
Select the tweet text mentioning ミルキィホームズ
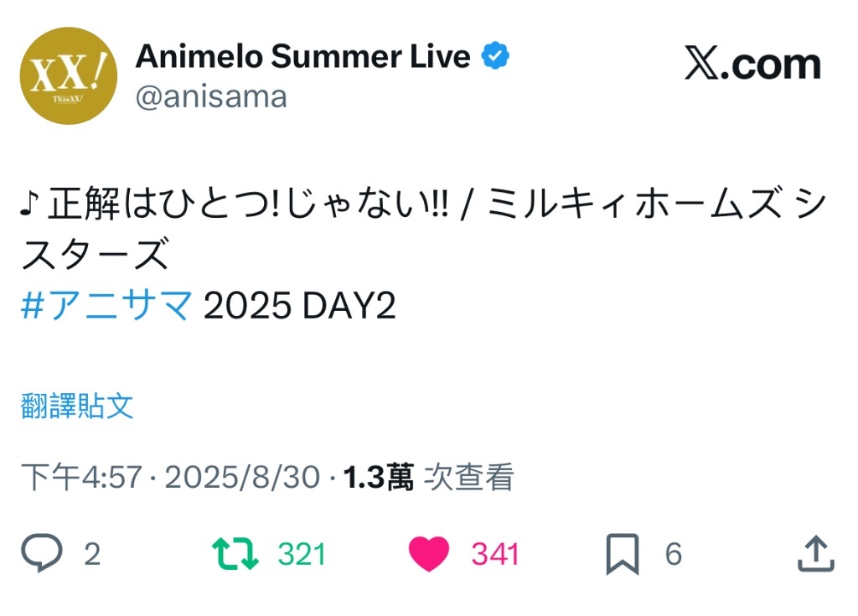423,228
